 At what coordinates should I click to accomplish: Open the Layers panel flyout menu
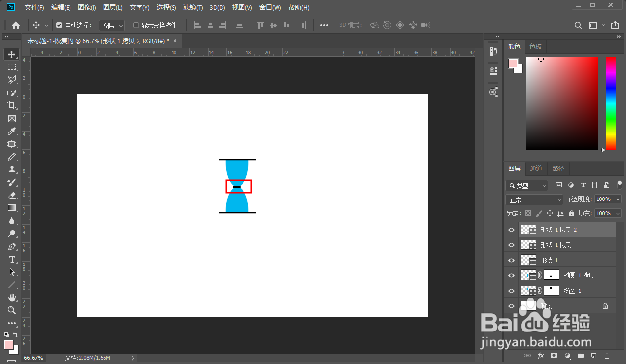(x=618, y=168)
